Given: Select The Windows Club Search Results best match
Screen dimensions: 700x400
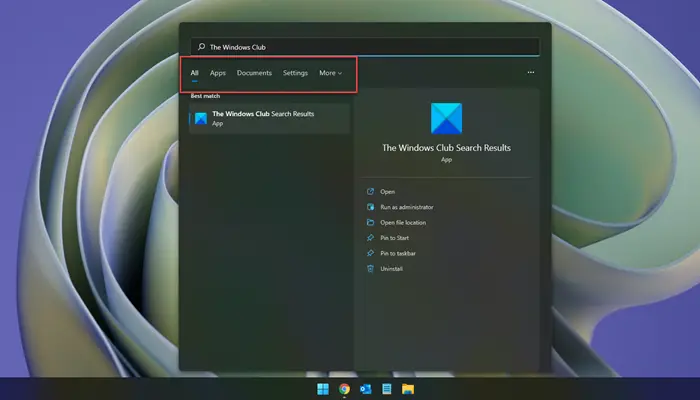Looking at the screenshot, I should click(269, 118).
